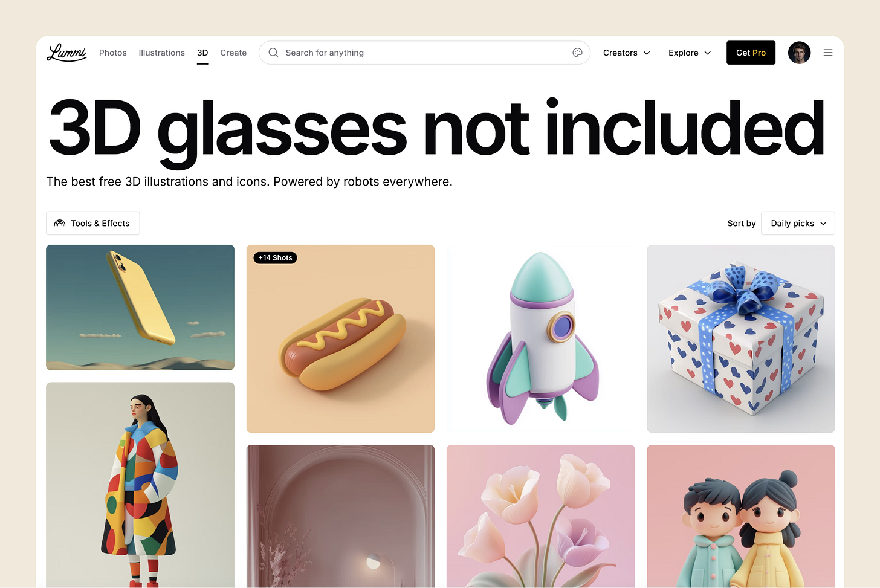Open the +14 Shots badge

coord(276,257)
